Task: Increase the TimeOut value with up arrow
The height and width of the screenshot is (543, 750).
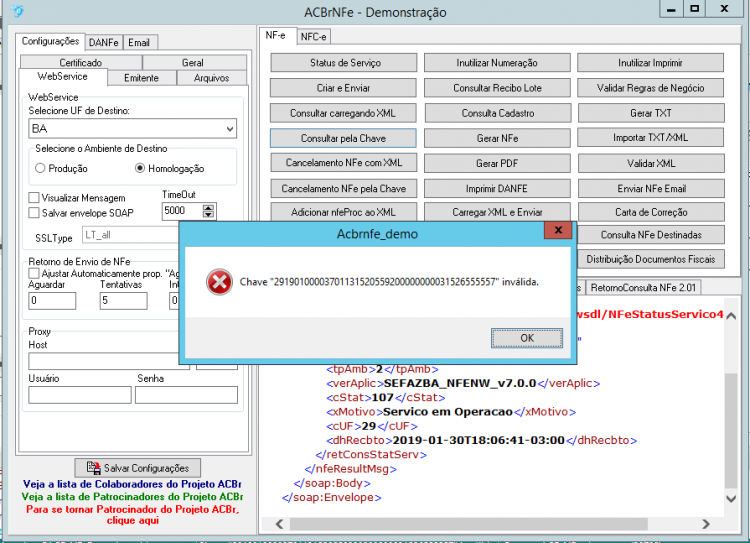Action: pyautogui.click(x=209, y=207)
